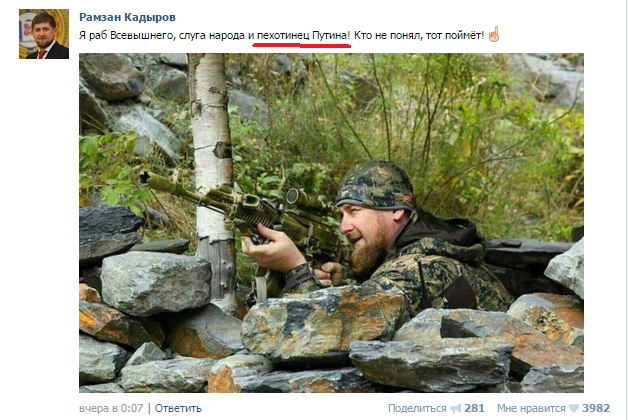The image size is (628, 420).
Task: Open Рамзан Кадыров's profile avatar
Action: click(44, 34)
